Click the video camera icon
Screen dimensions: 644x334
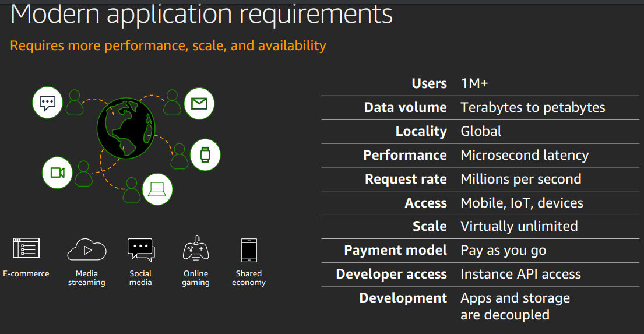(x=57, y=173)
